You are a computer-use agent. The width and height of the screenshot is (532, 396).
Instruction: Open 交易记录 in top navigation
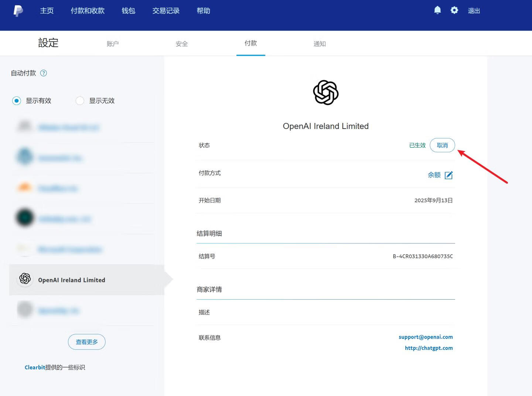point(166,11)
